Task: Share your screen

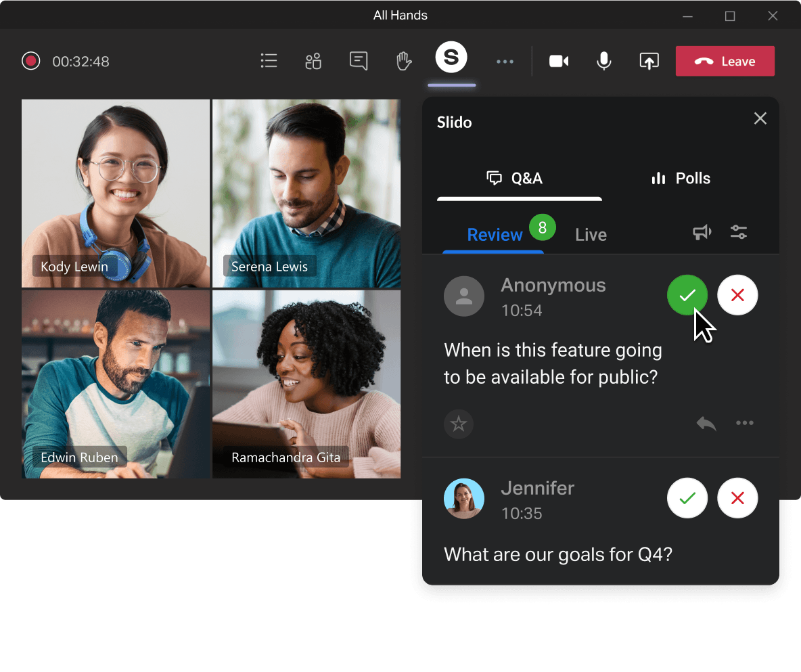Action: click(649, 61)
